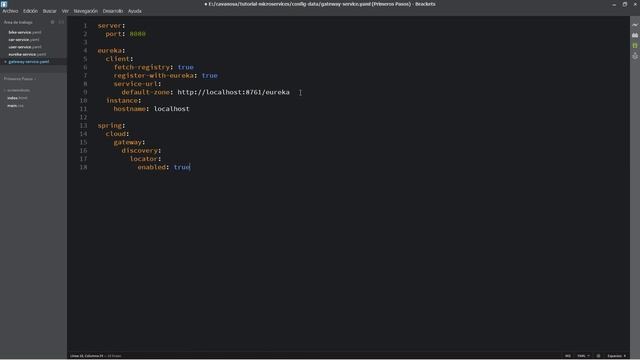This screenshot has height=360, width=640.
Task: Open the Extension Manager brick icon
Action: tap(635, 36)
